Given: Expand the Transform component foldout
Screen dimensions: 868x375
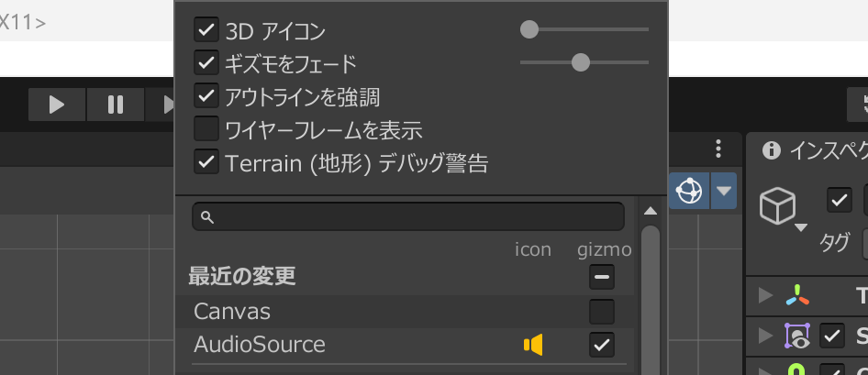Looking at the screenshot, I should pos(766,295).
